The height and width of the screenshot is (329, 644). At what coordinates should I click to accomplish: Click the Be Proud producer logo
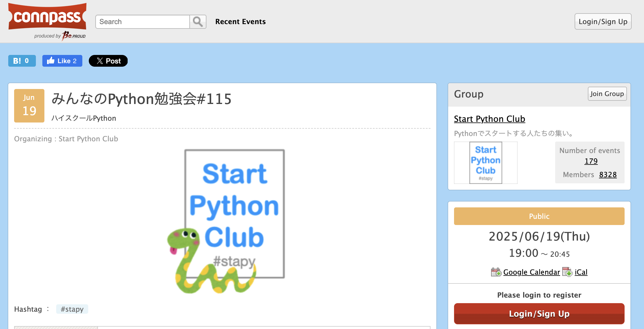74,36
